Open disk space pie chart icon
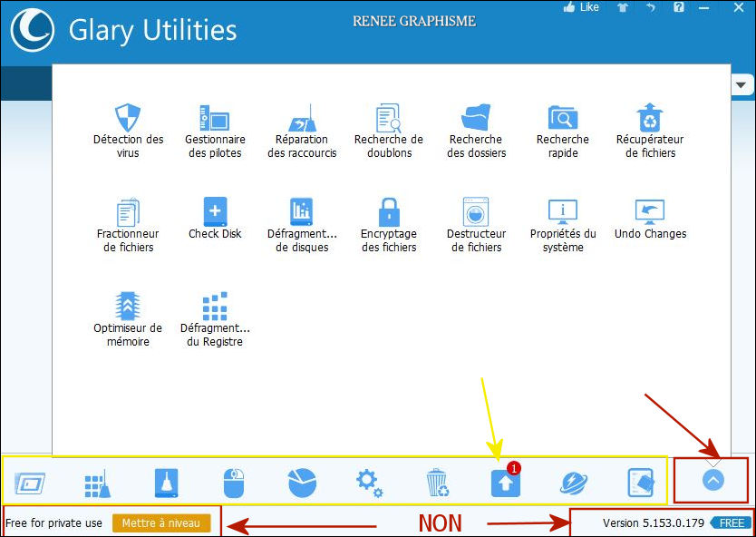The width and height of the screenshot is (756, 537). 302,483
